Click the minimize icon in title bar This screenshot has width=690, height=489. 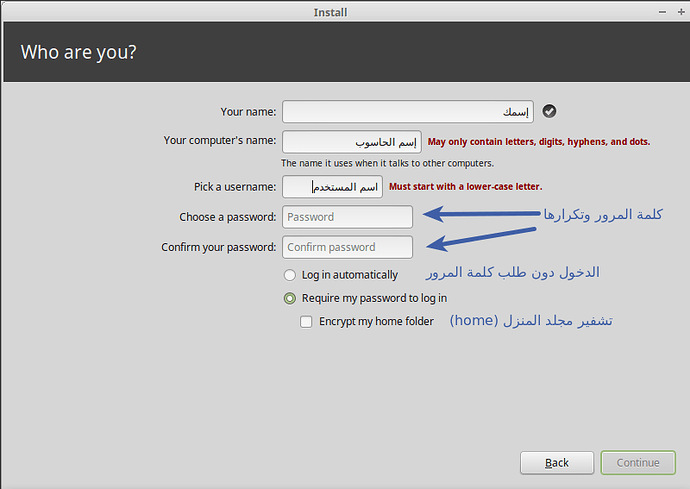(x=662, y=12)
